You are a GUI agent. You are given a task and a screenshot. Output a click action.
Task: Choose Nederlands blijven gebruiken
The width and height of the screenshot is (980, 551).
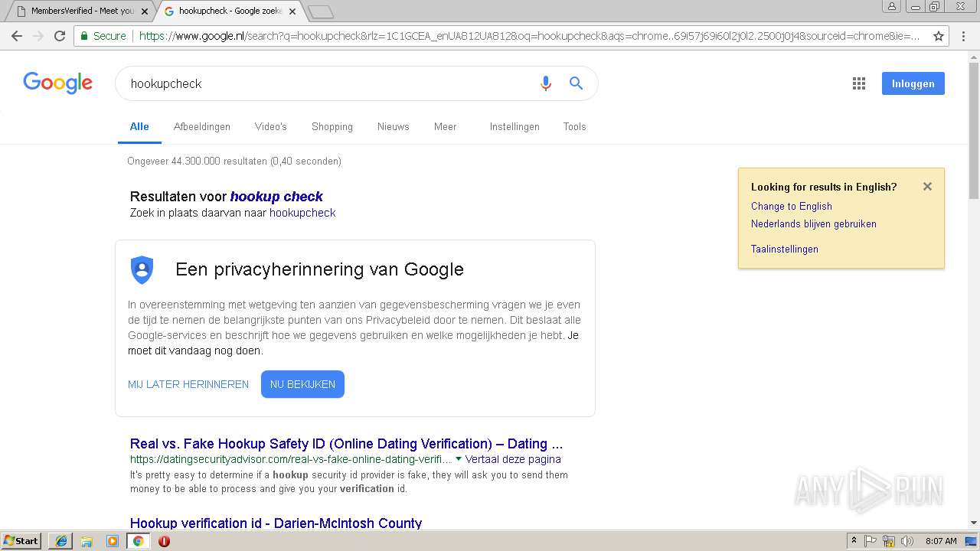tap(814, 223)
